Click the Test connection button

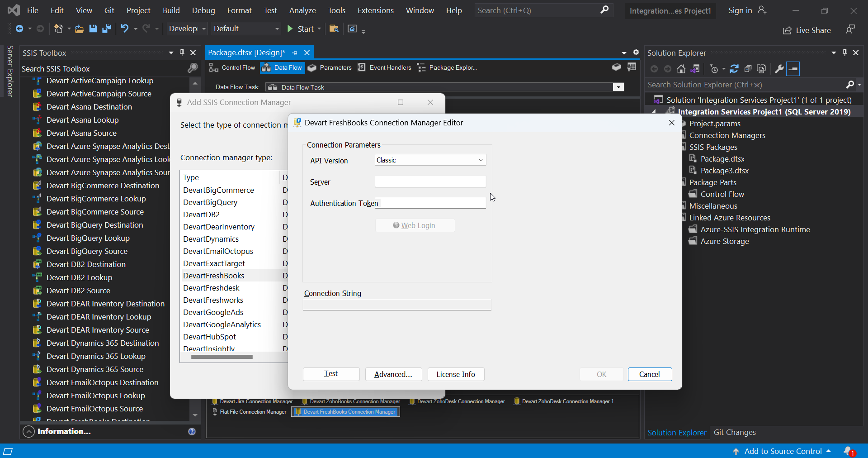click(x=331, y=374)
